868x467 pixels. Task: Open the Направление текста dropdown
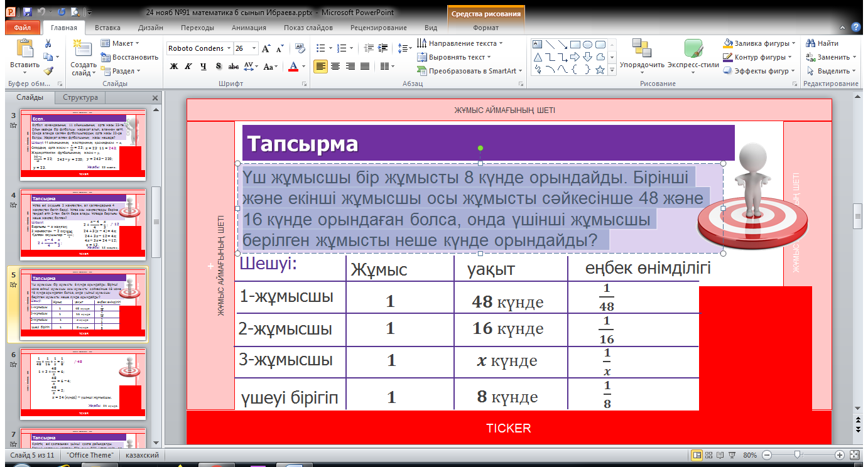click(460, 43)
